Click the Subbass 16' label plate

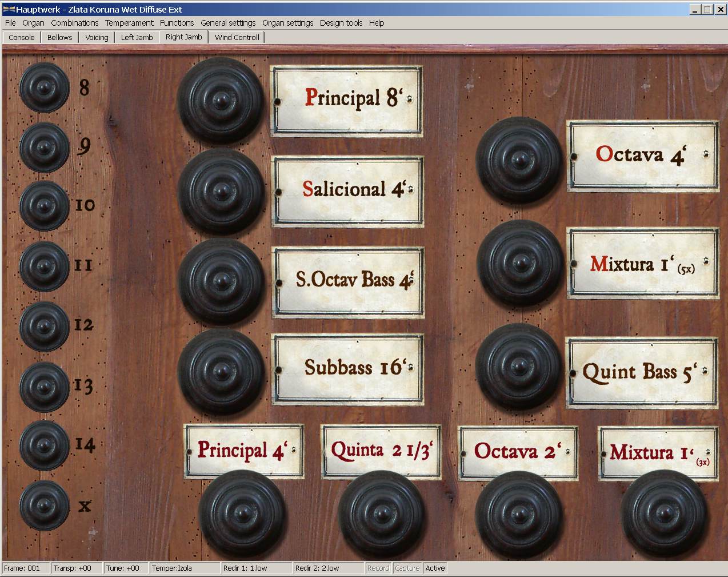coord(349,369)
